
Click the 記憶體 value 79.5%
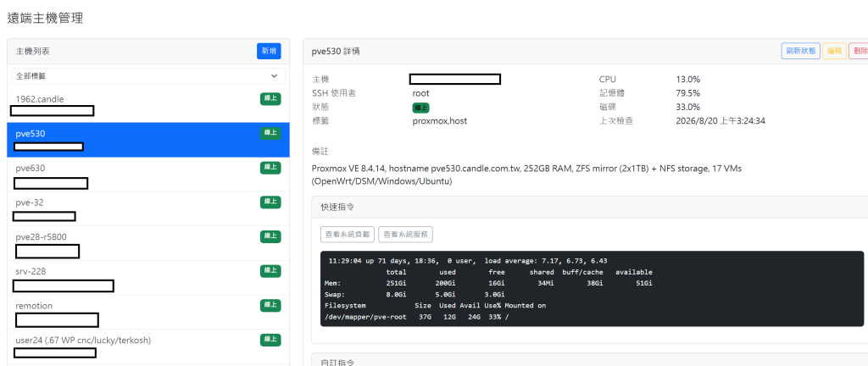coord(688,93)
